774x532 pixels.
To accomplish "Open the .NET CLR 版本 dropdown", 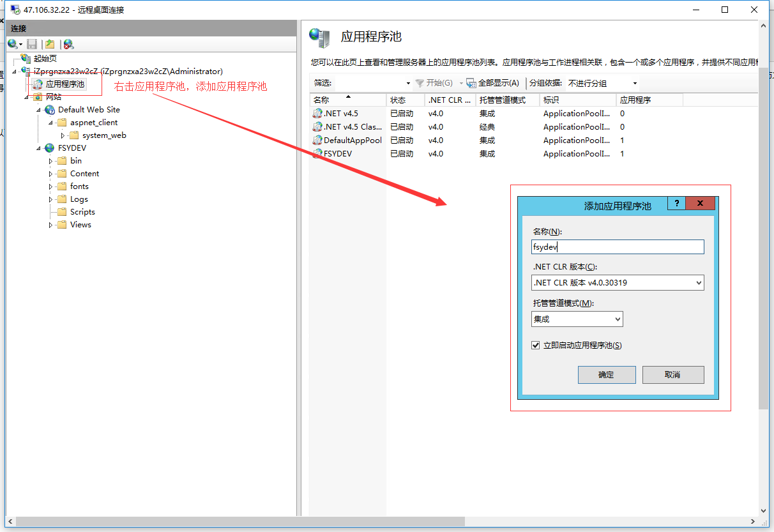I will click(x=697, y=282).
